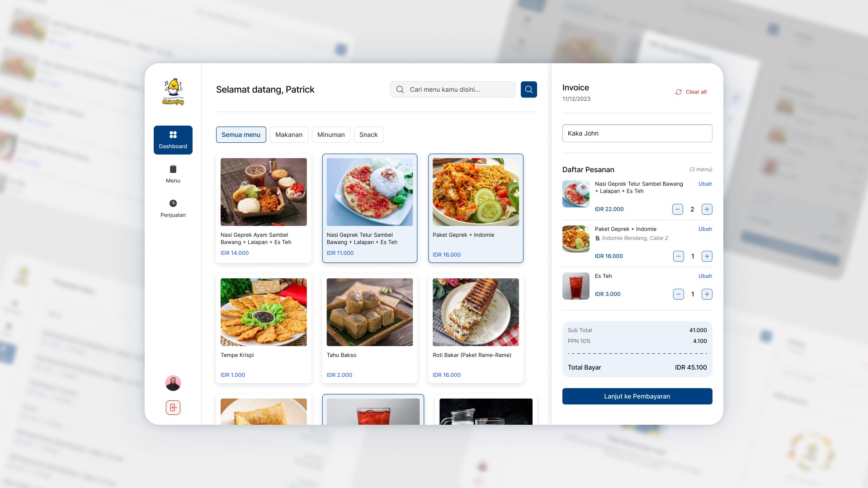Increase Paket Geprek + Indomie quantity
Viewport: 868px width, 488px height.
[707, 256]
